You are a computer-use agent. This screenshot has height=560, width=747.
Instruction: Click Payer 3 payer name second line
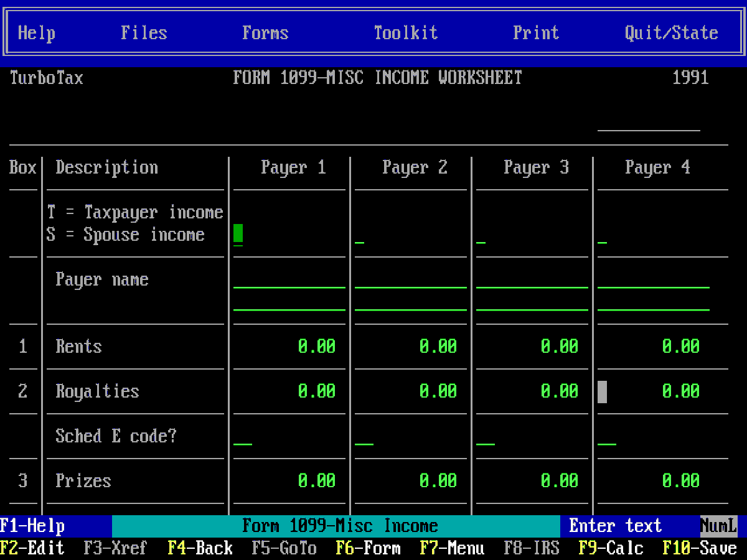pos(532,302)
